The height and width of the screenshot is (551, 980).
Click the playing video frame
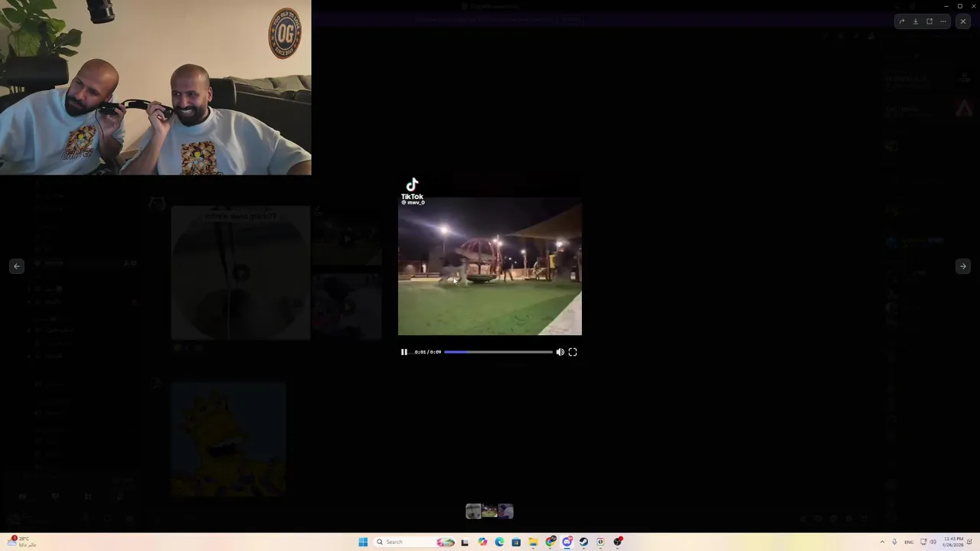[490, 266]
